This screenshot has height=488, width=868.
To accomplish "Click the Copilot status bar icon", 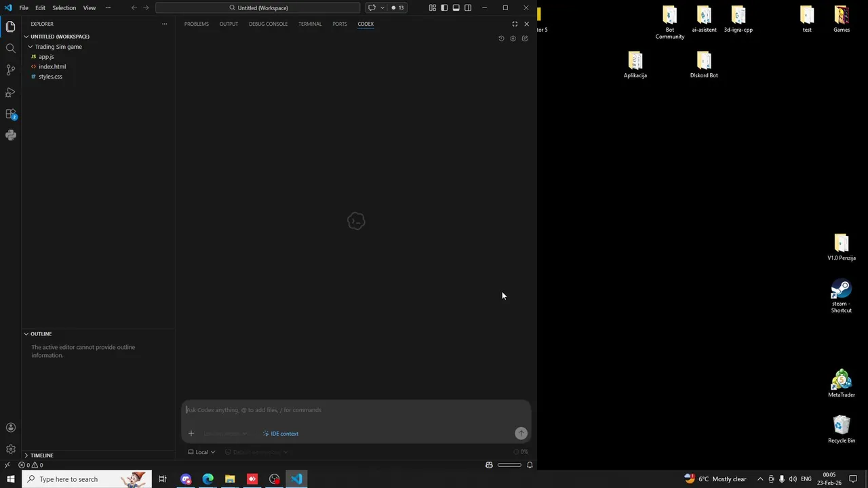I will point(489,465).
